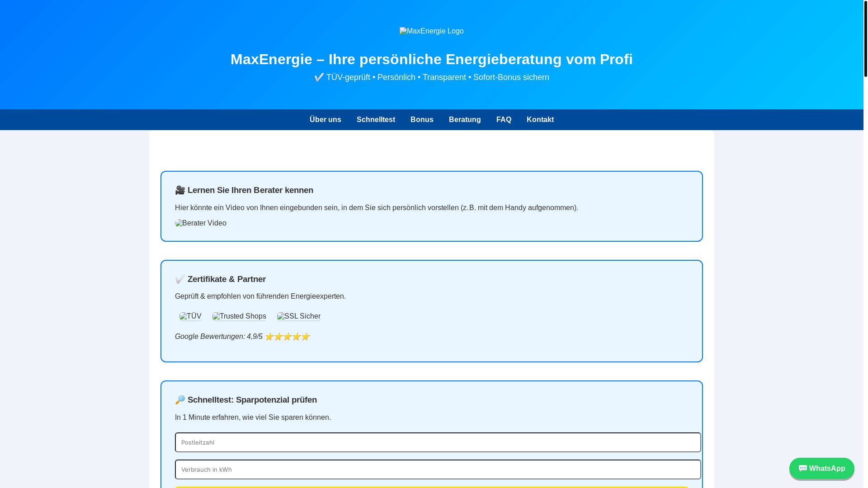
Task: Focus the Verbrauch in kWh field
Action: (438, 469)
